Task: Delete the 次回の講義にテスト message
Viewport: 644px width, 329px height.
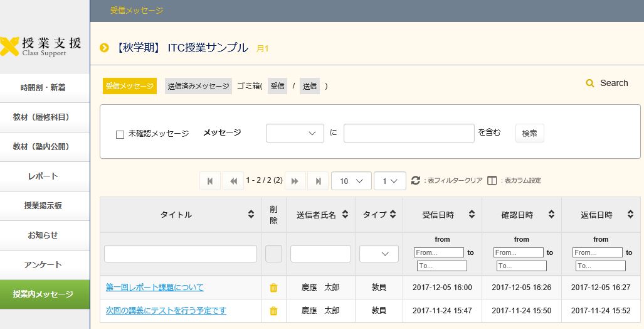Action: [273, 311]
